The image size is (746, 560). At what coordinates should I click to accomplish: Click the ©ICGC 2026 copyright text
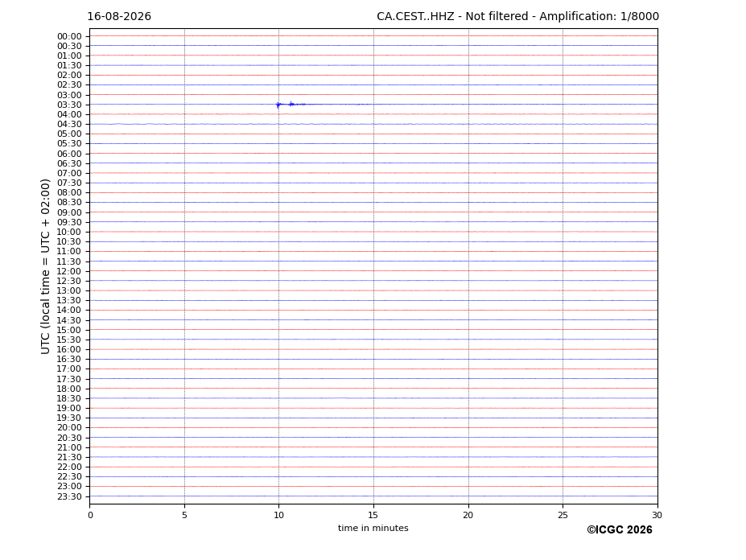tap(620, 530)
